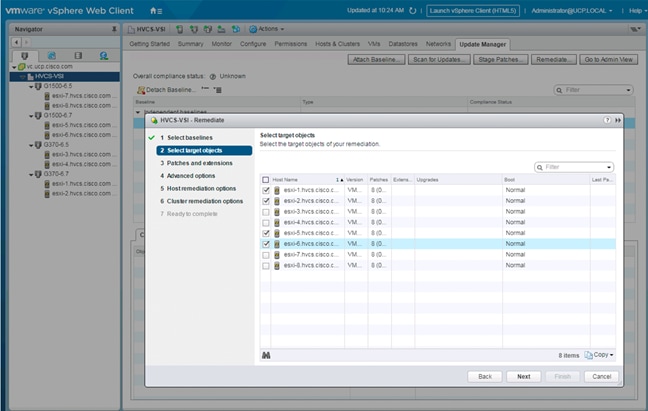Click the distributed switch toolbar icon
Screen dimensions: 648x411
[x=236, y=29]
